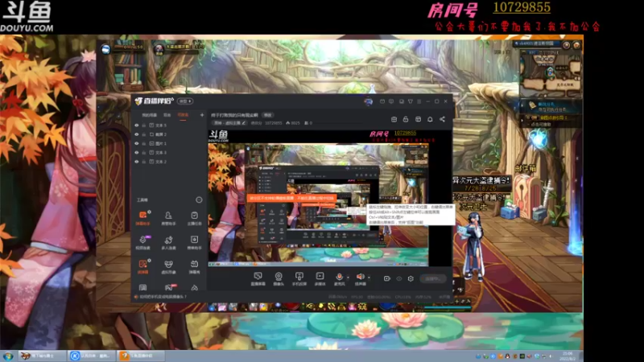This screenshot has height=362, width=644.
Task: Open the skin shirt icon in title bar
Action: 410,101
